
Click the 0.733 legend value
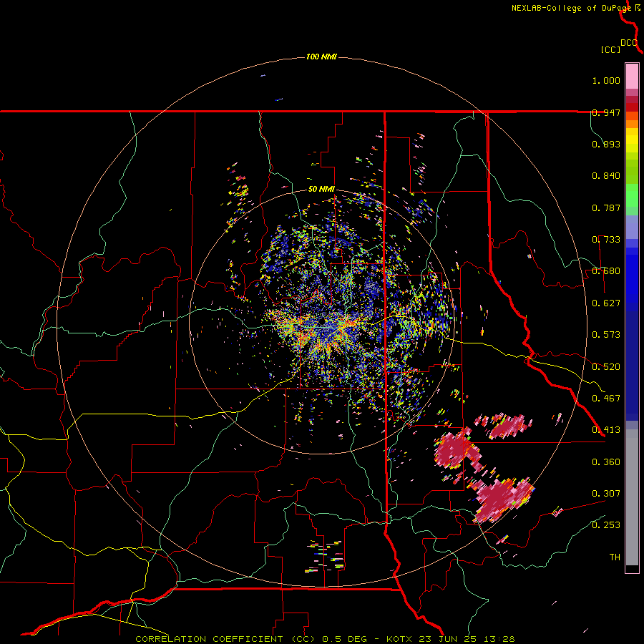(606, 240)
